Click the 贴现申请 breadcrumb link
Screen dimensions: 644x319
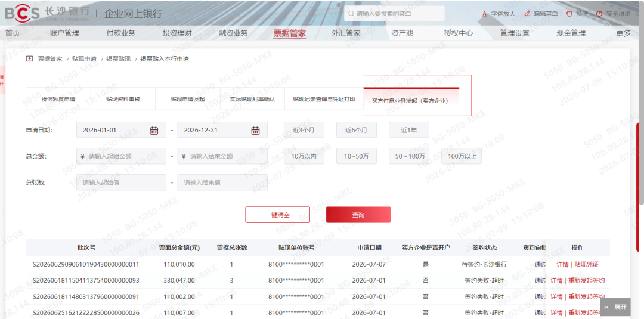84,58
